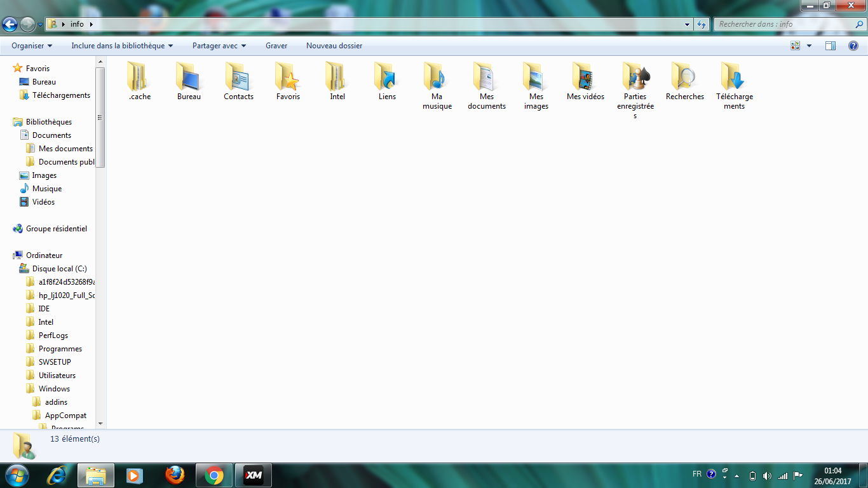Open the XM application in taskbar
Screen dimensions: 868x488
(254, 475)
